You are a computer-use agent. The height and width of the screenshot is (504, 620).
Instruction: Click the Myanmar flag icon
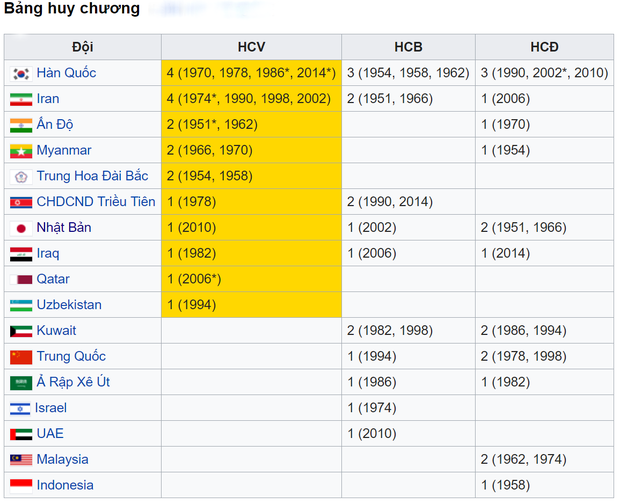point(21,151)
